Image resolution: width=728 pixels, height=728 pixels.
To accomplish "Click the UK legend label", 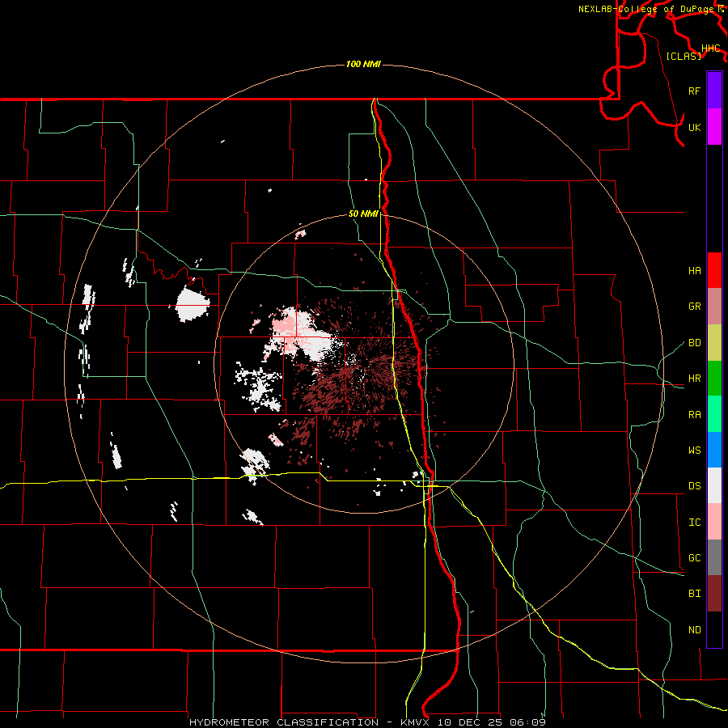I will (695, 127).
